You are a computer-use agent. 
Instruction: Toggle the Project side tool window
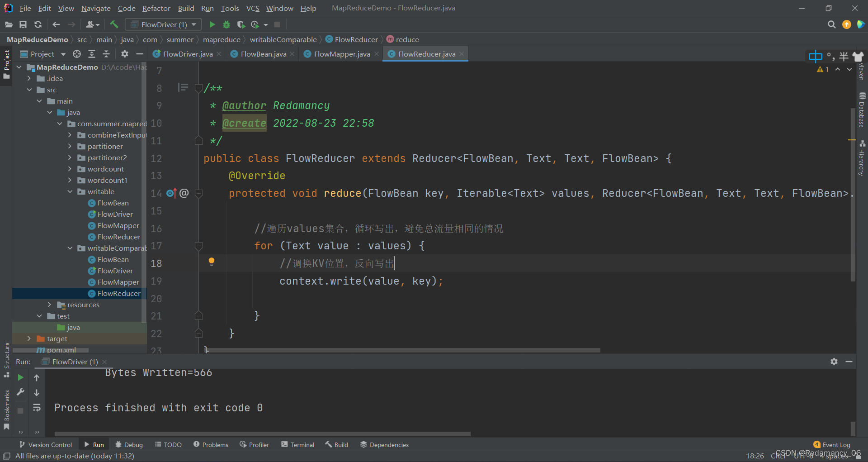(x=6, y=64)
